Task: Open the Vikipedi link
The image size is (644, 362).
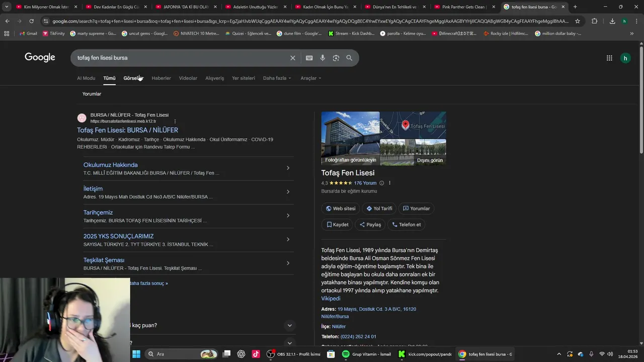Action: [331, 299]
